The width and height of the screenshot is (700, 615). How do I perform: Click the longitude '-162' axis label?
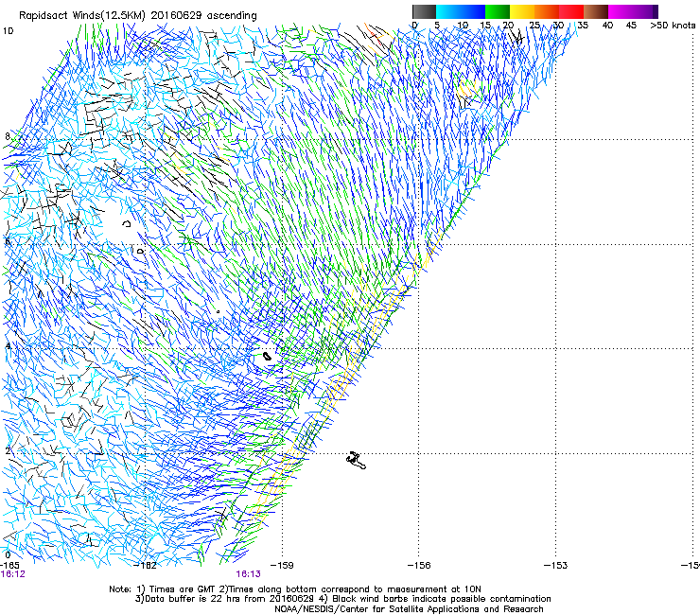pos(146,565)
